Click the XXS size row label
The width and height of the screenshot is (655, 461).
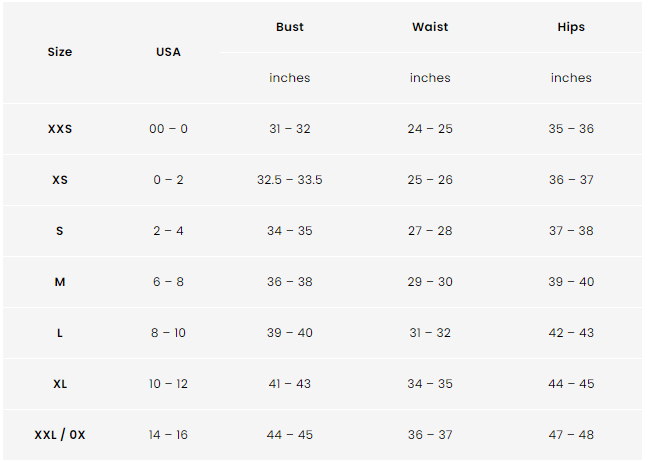tap(60, 129)
